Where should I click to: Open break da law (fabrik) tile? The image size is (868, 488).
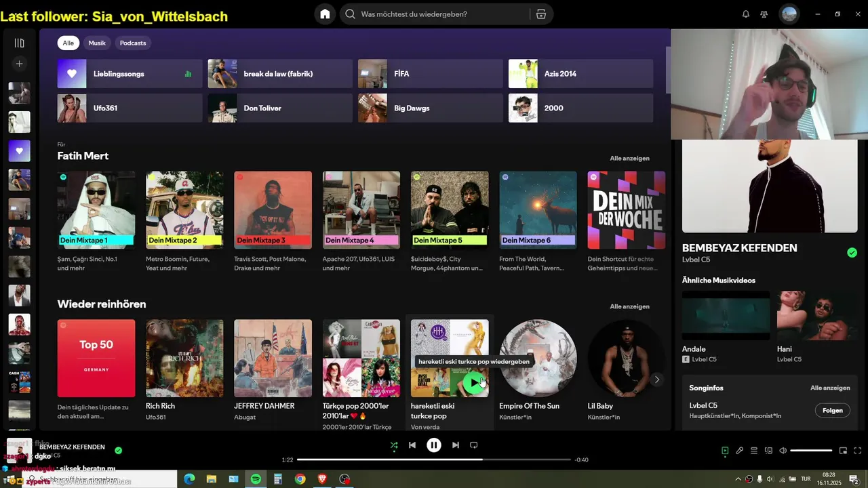coord(280,74)
